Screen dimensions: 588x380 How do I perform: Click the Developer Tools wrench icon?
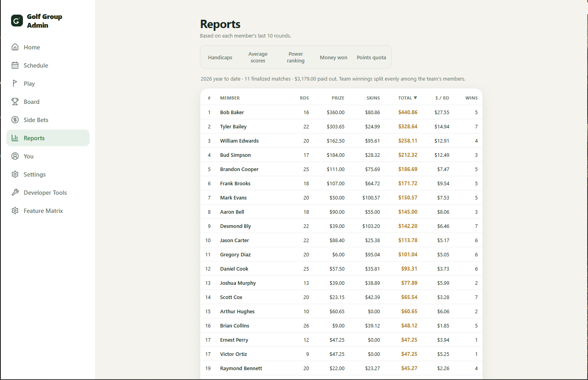pos(15,192)
